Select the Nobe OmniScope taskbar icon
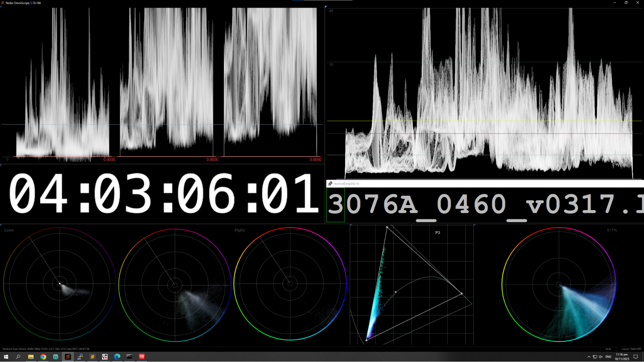Screen dimensions: 644x362 [68, 357]
